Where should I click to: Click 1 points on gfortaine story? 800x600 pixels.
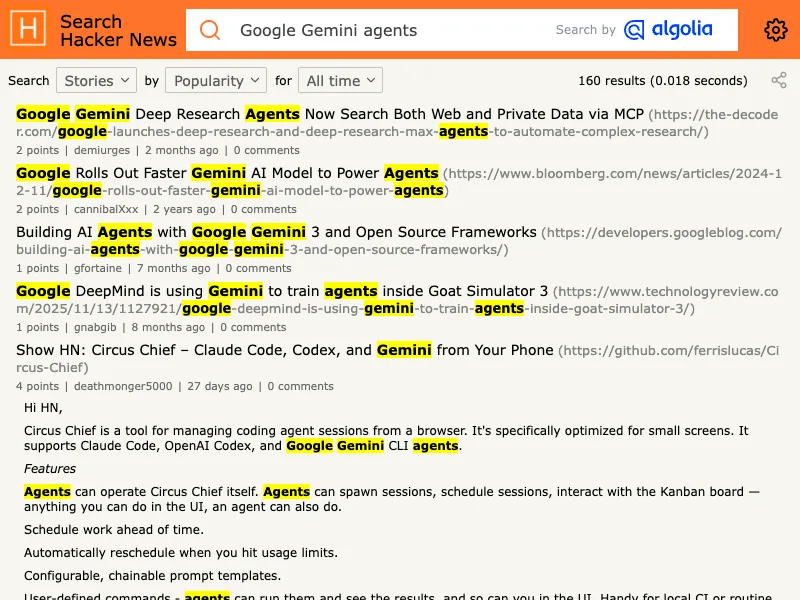37,268
